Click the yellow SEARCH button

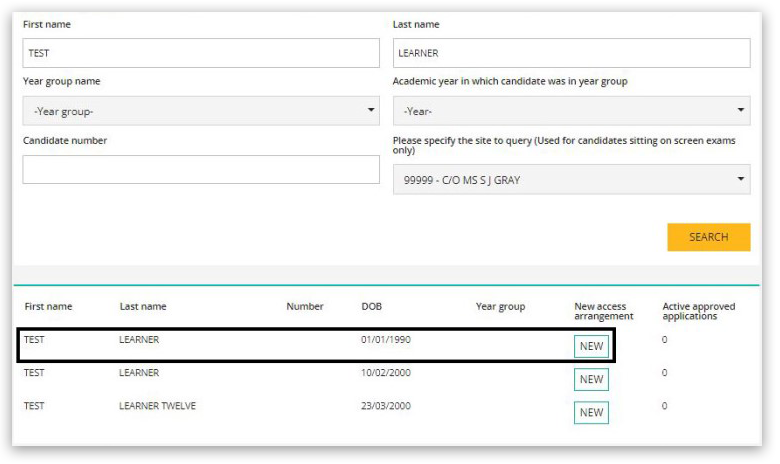click(708, 237)
